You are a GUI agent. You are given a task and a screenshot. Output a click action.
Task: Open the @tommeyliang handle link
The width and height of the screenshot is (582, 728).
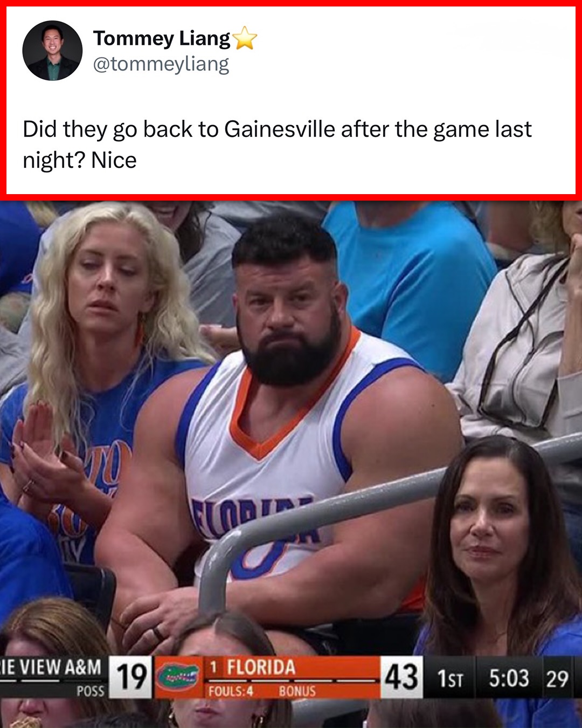(x=161, y=64)
